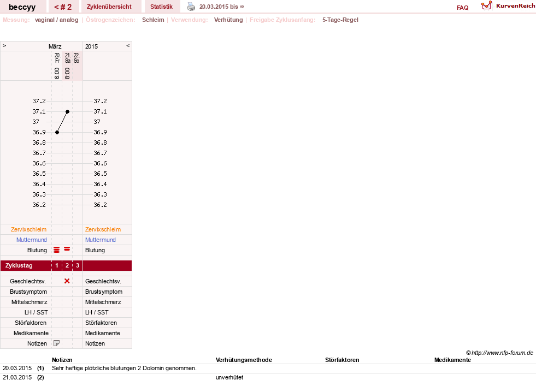Image resolution: width=536 pixels, height=392 pixels.
Task: Click the KurvenReich title link
Action: 515,6
